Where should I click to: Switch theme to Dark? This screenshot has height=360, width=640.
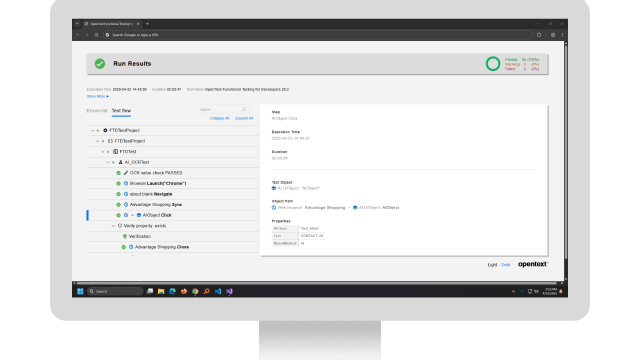[x=506, y=265]
